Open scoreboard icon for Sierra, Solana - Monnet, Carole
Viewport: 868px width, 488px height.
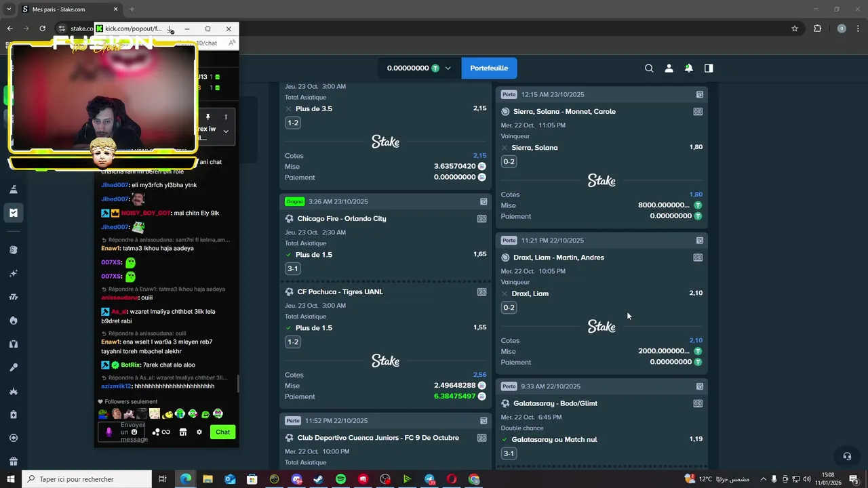click(698, 112)
